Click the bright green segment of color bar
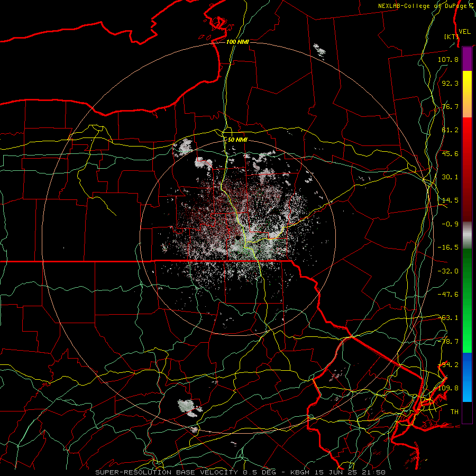 click(x=467, y=340)
